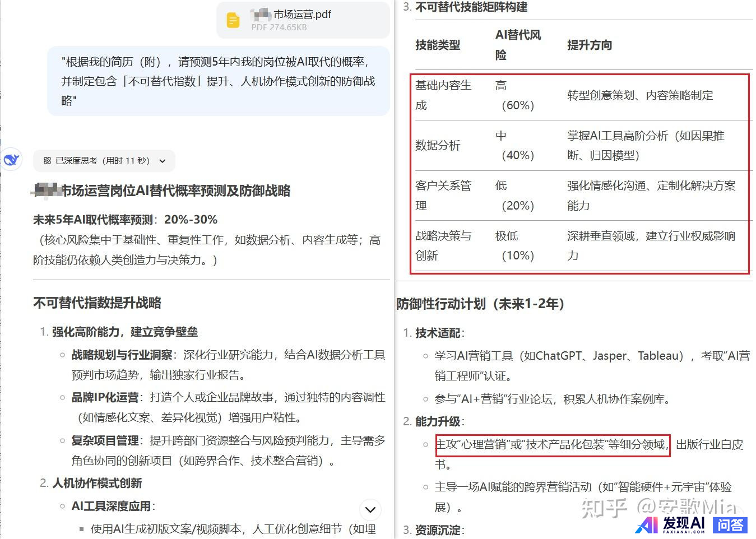Screen dimensions: 756x539
Task: Click the scroll-to-bottom arrow button
Action: 370,510
